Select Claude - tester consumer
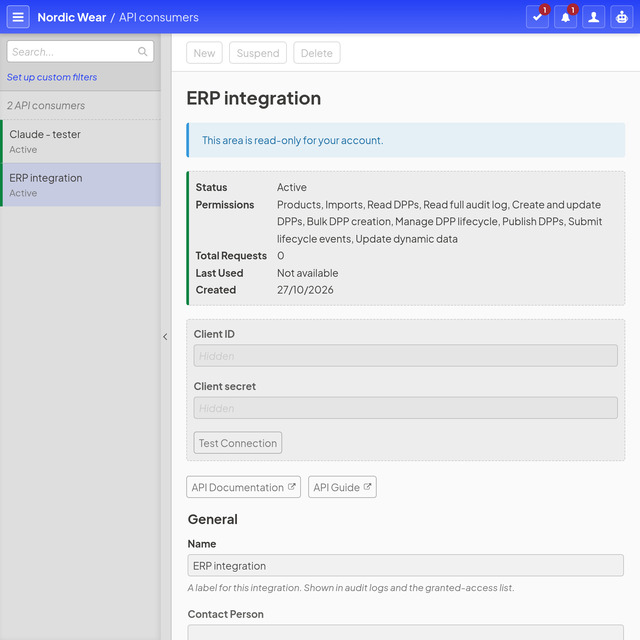640x640 pixels. tap(80, 141)
